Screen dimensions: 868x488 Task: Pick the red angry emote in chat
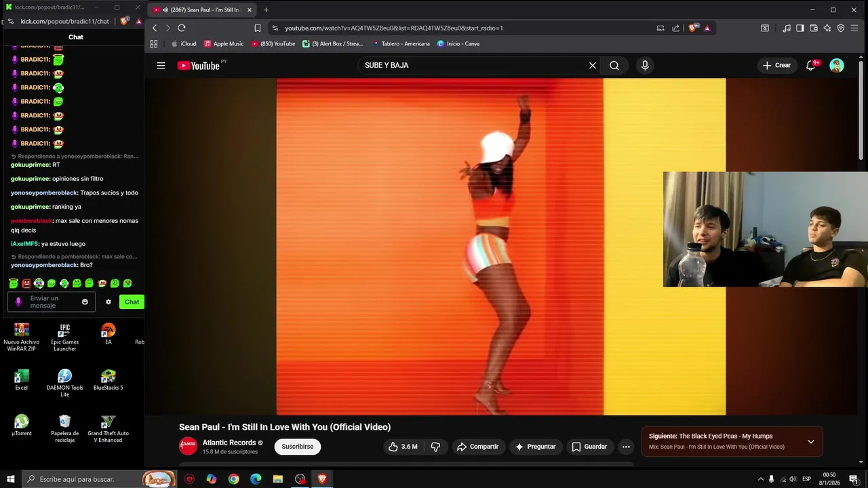26,283
